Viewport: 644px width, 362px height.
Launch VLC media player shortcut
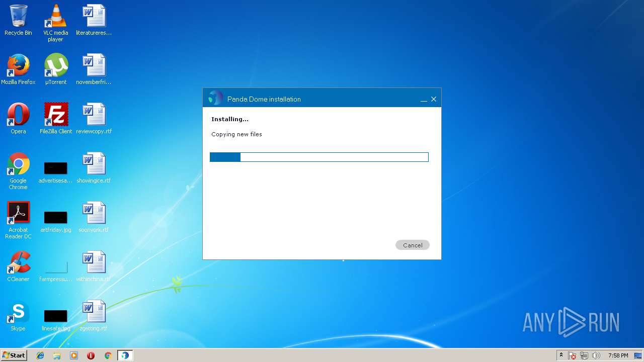(x=55, y=23)
